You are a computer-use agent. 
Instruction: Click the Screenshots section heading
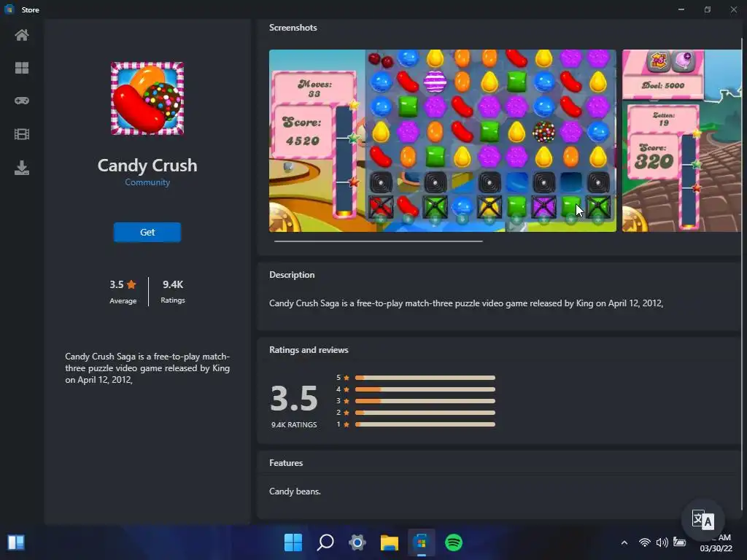click(x=293, y=28)
